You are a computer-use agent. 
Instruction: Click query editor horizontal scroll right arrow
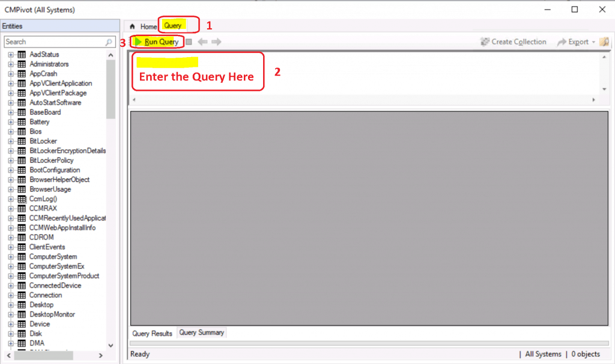click(x=593, y=100)
